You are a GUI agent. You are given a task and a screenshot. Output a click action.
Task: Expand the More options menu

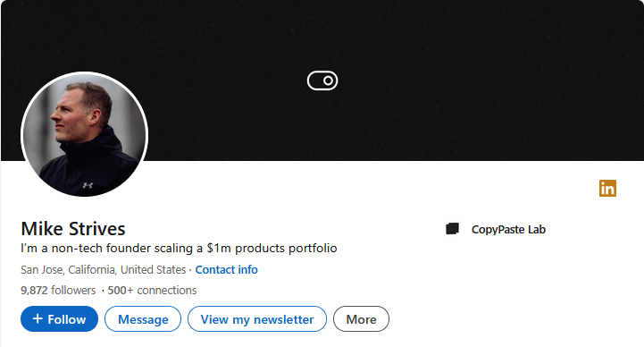click(x=361, y=319)
